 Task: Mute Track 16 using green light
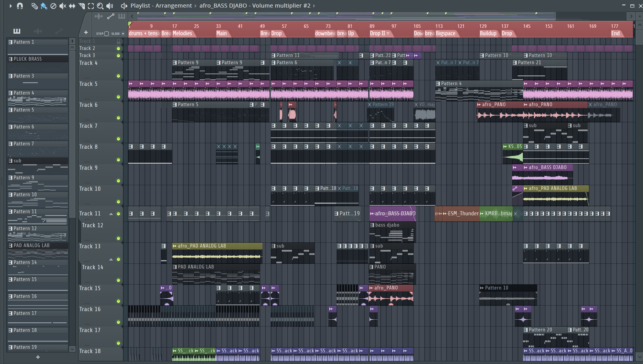click(118, 322)
